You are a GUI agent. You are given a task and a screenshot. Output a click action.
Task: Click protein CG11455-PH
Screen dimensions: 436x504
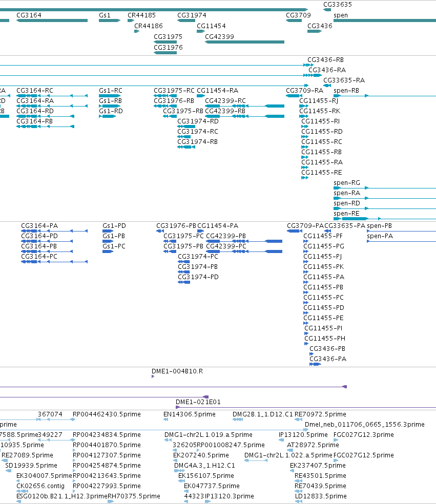pyautogui.click(x=325, y=339)
